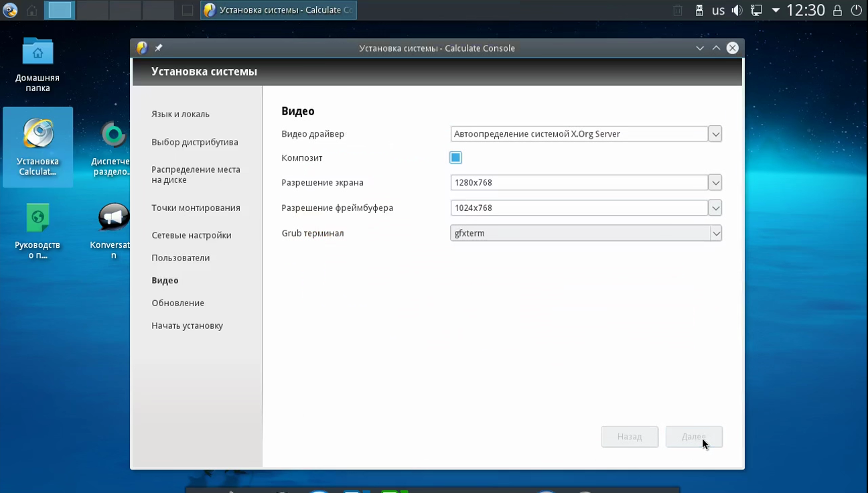868x493 pixels.
Task: Click the screen lock icon in the panel
Action: [x=837, y=10]
